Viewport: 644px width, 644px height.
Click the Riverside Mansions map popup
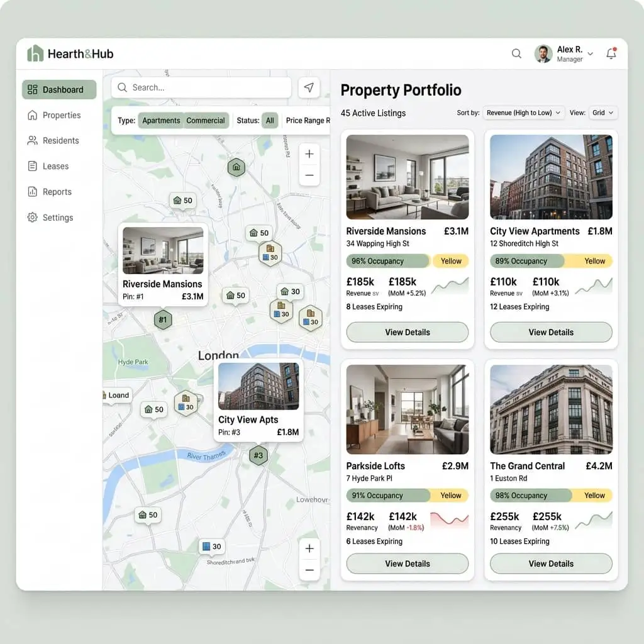pos(163,265)
